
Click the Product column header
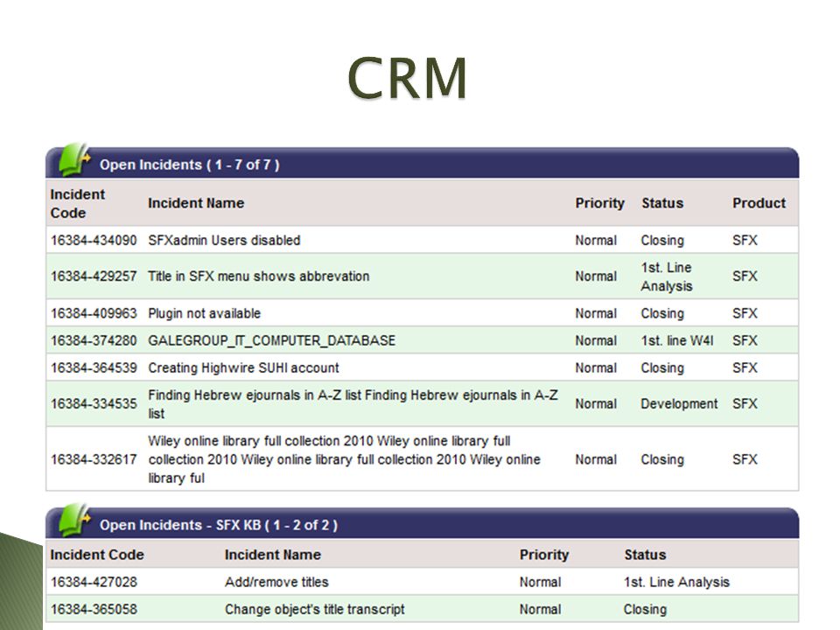(x=759, y=204)
